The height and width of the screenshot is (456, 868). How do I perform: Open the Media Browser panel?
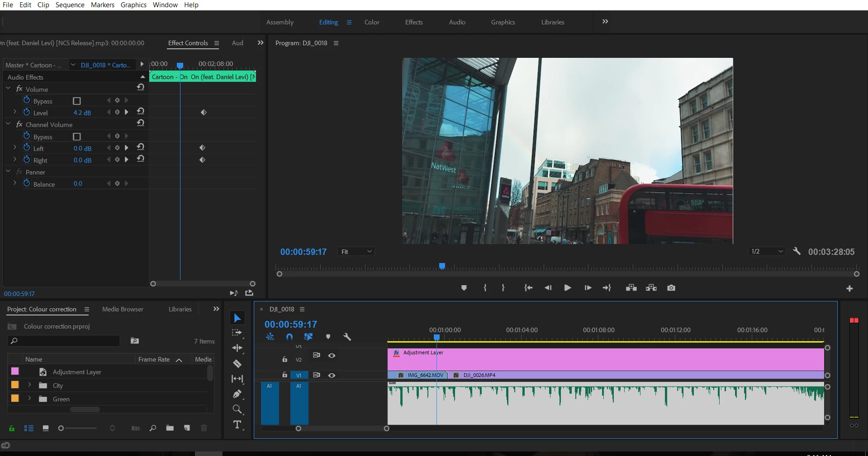click(x=123, y=309)
